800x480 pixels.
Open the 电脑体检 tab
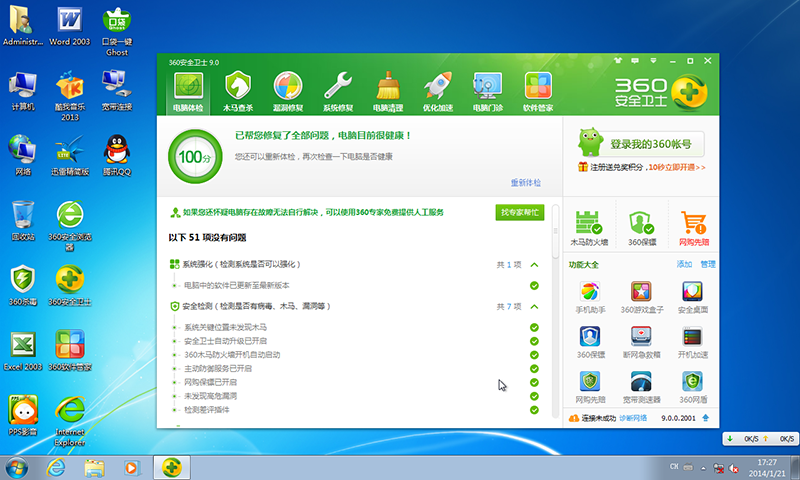tap(188, 92)
